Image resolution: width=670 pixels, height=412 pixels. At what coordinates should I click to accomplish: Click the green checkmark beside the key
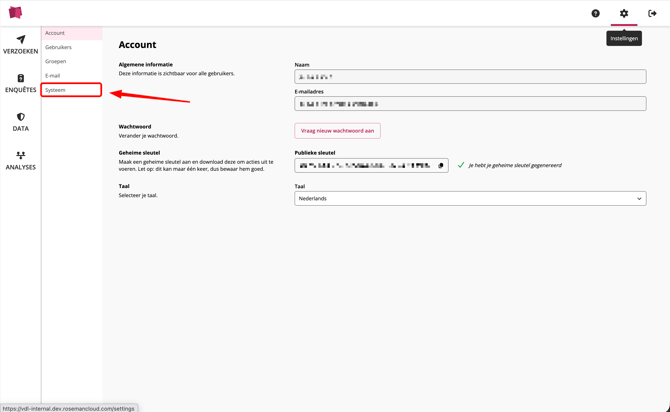pyautogui.click(x=461, y=165)
